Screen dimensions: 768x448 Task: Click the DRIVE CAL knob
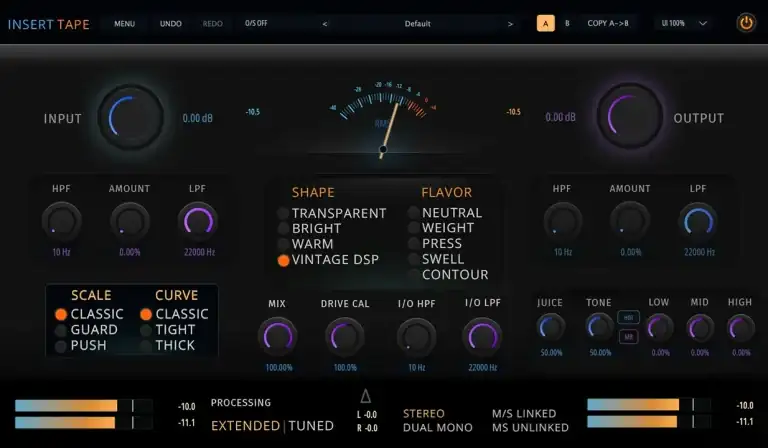coord(344,337)
